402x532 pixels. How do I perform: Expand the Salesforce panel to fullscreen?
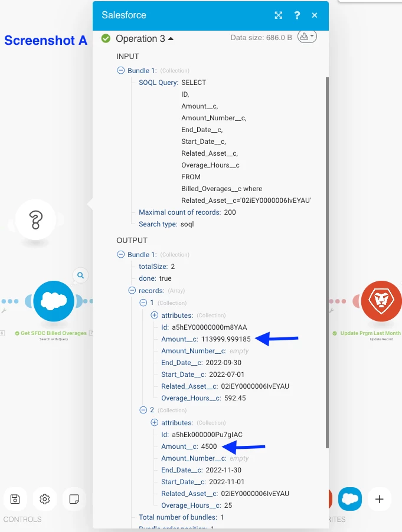pos(279,15)
